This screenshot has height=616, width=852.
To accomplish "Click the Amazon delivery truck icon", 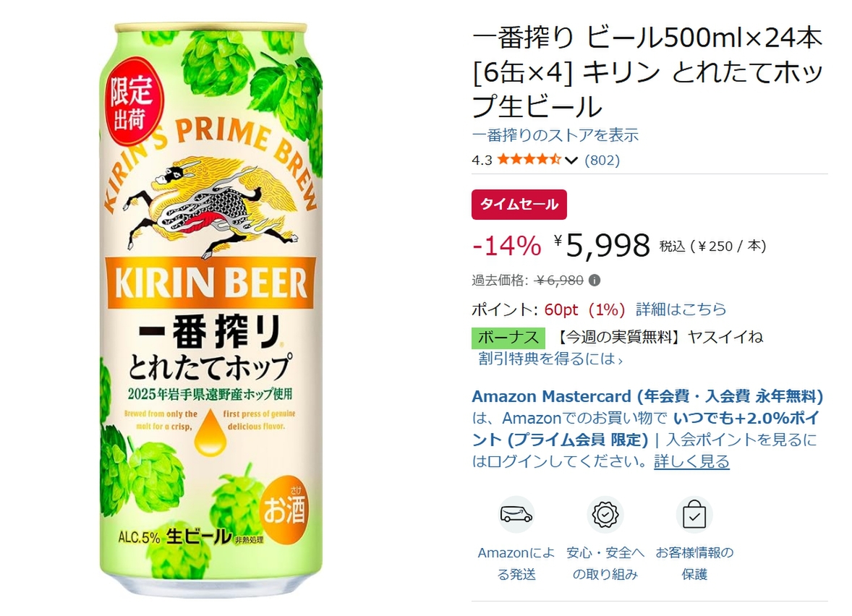I will point(516,514).
